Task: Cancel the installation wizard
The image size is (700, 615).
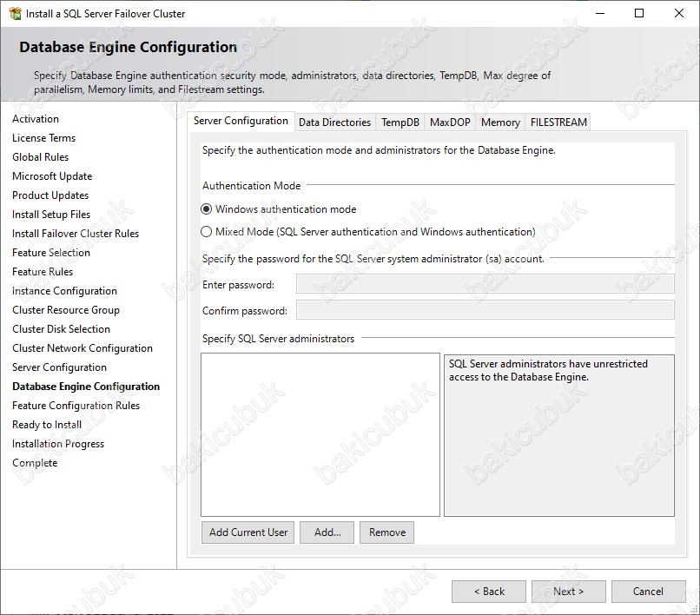Action: click(648, 592)
